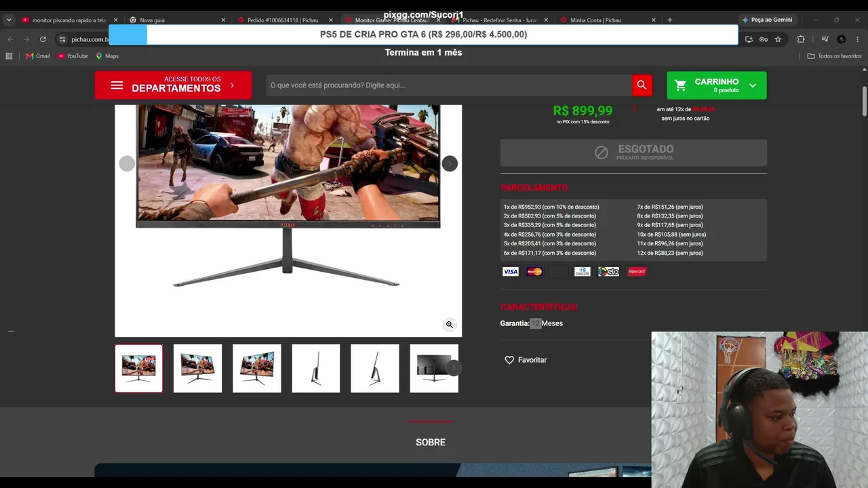This screenshot has width=868, height=488.
Task: Switch to the Minha Conta Pichau tab
Action: pyautogui.click(x=608, y=20)
